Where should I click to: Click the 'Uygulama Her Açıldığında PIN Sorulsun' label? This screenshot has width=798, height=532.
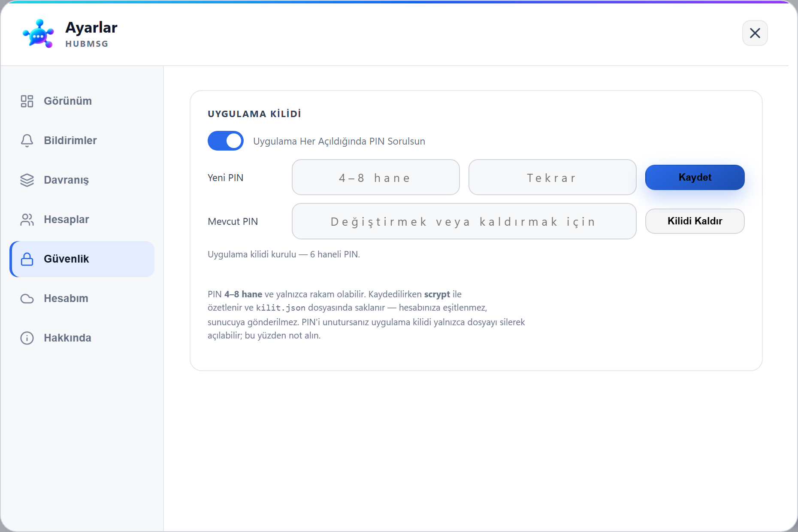[x=339, y=141]
